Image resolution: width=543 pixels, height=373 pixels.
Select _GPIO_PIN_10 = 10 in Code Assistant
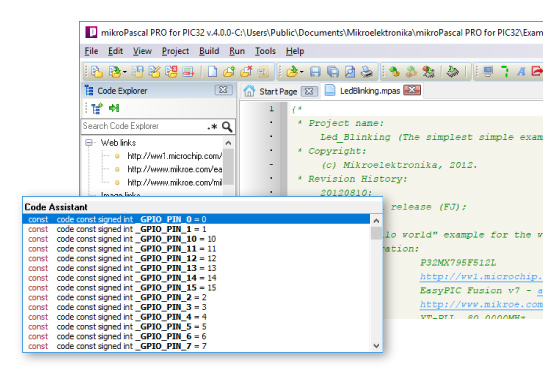(x=196, y=239)
